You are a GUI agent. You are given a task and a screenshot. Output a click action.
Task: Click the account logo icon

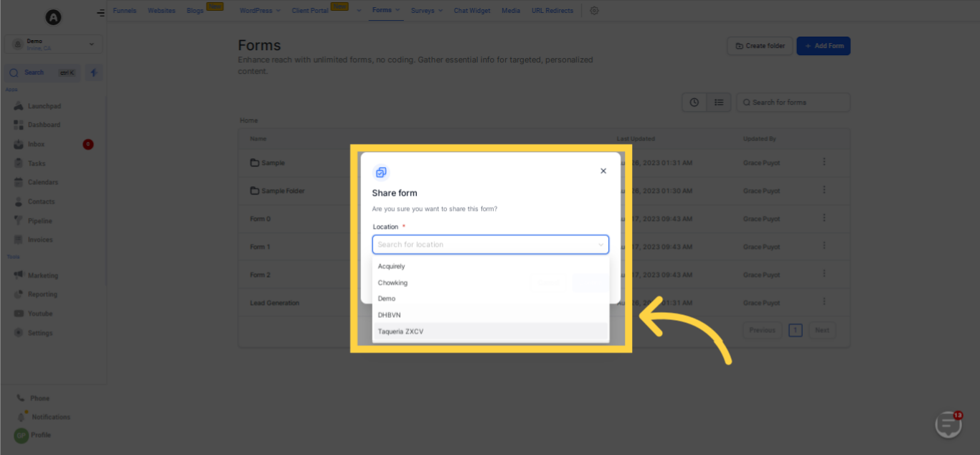[x=53, y=17]
